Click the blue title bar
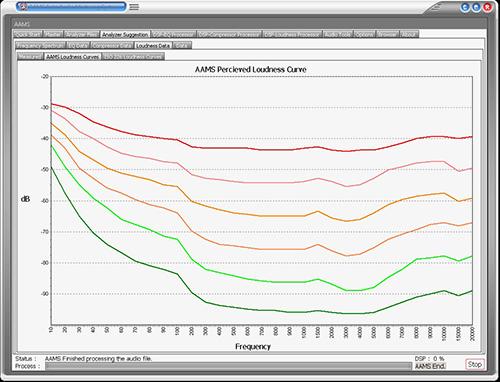 click(71, 6)
